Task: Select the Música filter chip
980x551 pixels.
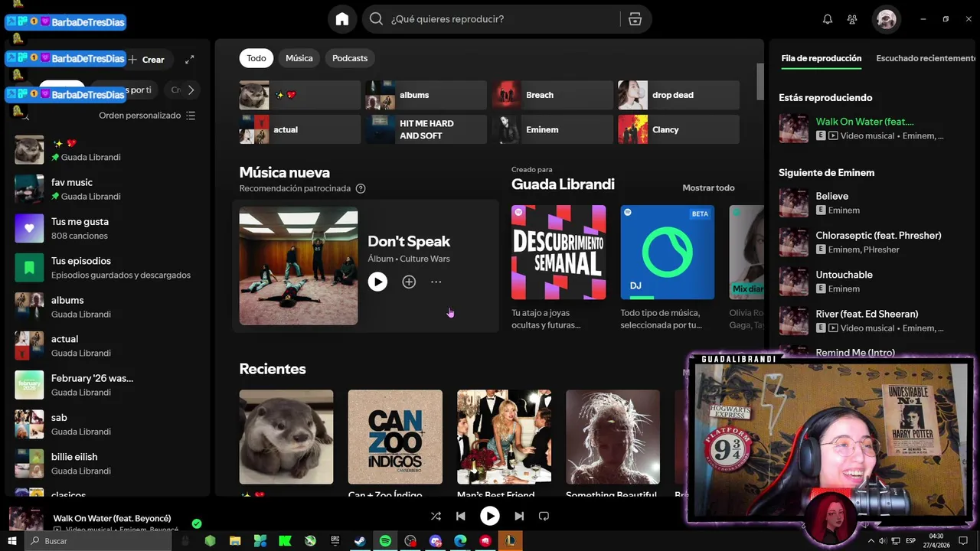Action: 299,58
